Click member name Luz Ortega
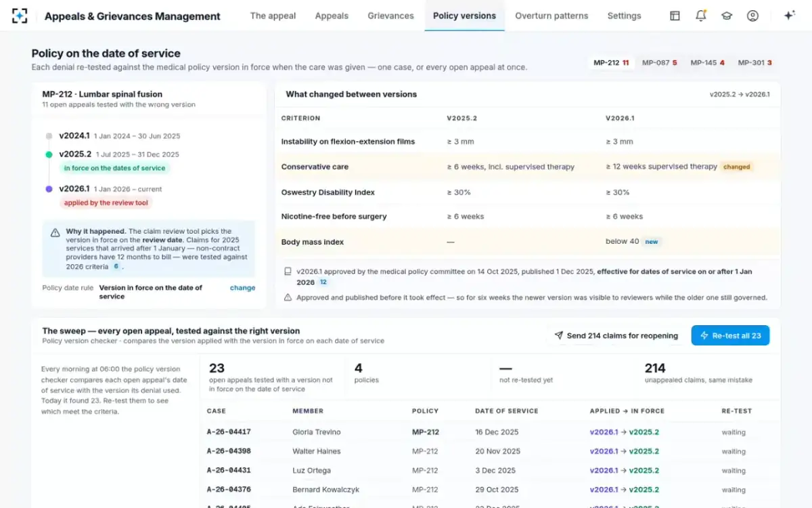This screenshot has width=812, height=508. [311, 470]
